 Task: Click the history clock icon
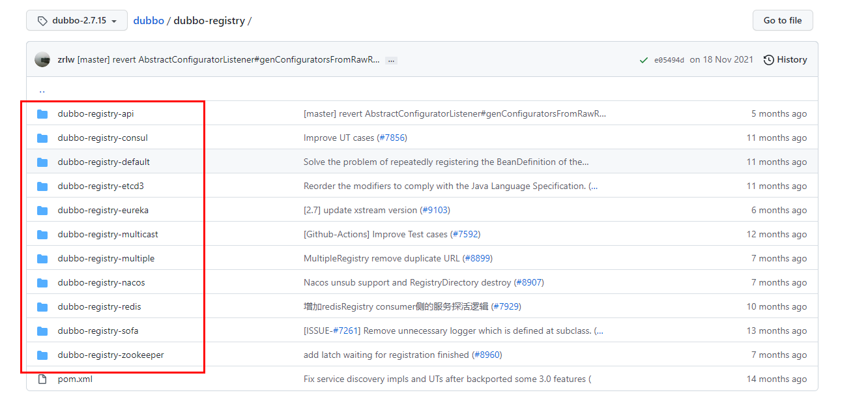[769, 60]
